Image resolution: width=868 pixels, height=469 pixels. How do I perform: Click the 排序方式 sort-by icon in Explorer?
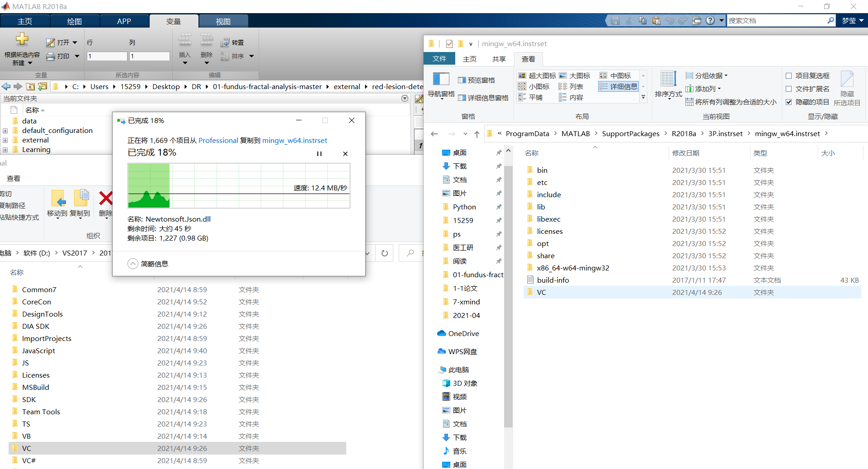(669, 79)
